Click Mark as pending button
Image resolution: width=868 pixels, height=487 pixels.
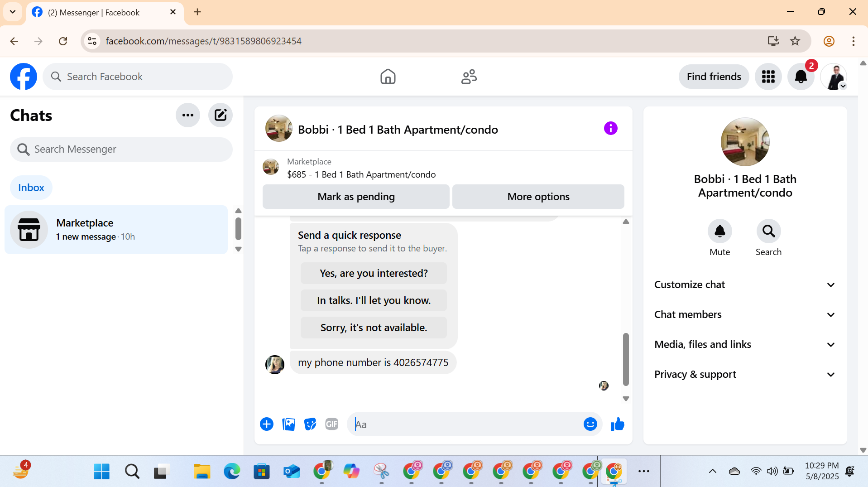356,197
